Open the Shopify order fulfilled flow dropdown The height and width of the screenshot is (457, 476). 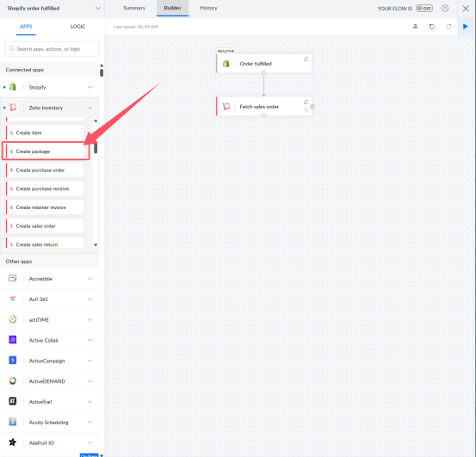tap(98, 9)
